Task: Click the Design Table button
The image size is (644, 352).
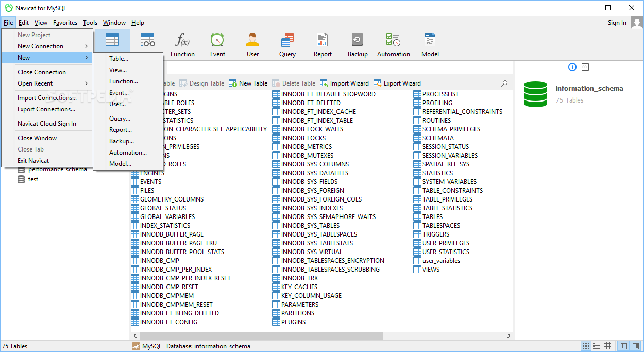Action: [202, 83]
